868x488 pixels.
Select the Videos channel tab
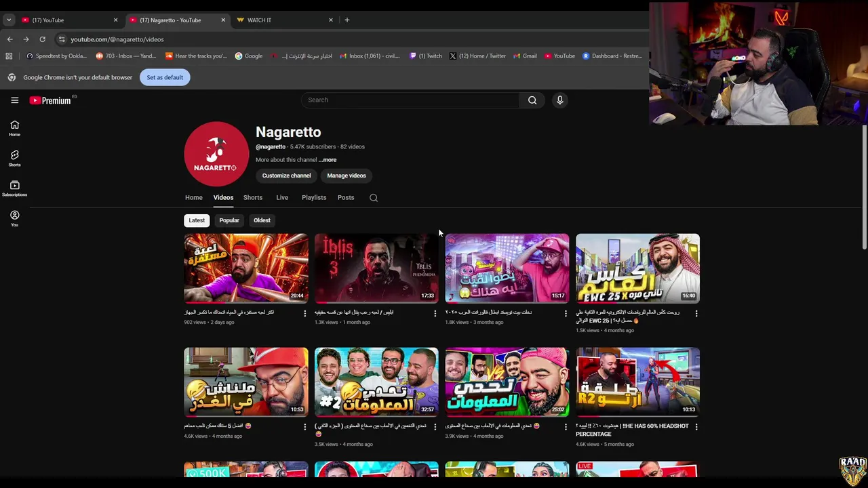pyautogui.click(x=223, y=198)
